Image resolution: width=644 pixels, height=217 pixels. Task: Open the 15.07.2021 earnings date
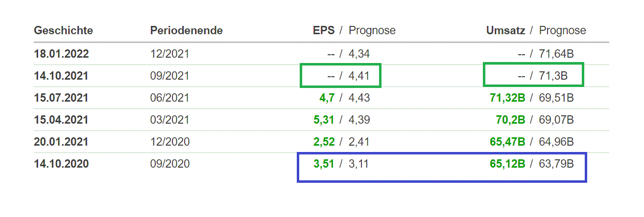pos(61,98)
